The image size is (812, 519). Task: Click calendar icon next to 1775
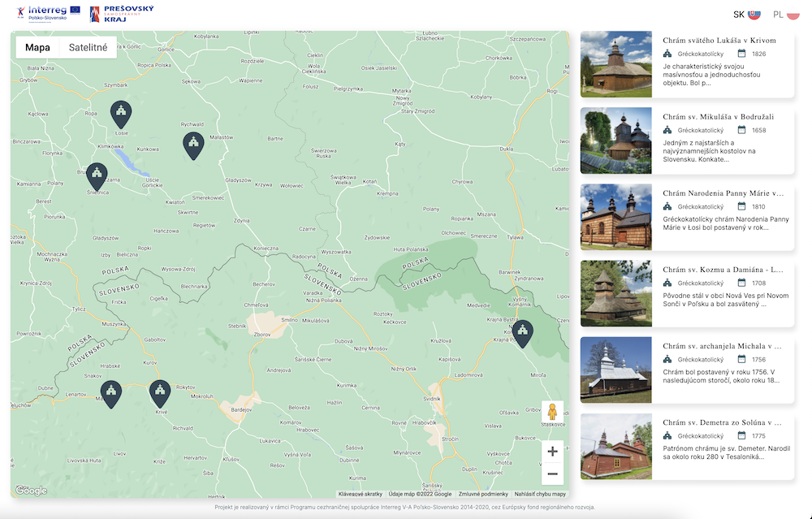coord(741,435)
